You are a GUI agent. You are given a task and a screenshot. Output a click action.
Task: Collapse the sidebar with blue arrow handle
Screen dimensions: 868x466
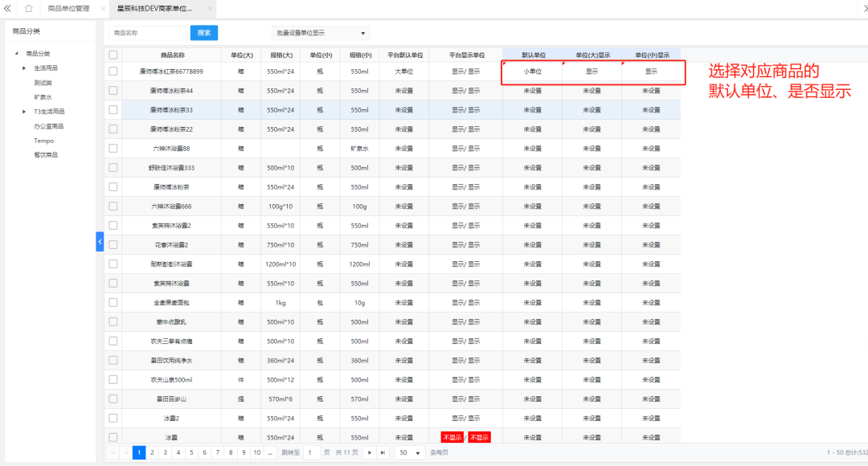[x=100, y=241]
